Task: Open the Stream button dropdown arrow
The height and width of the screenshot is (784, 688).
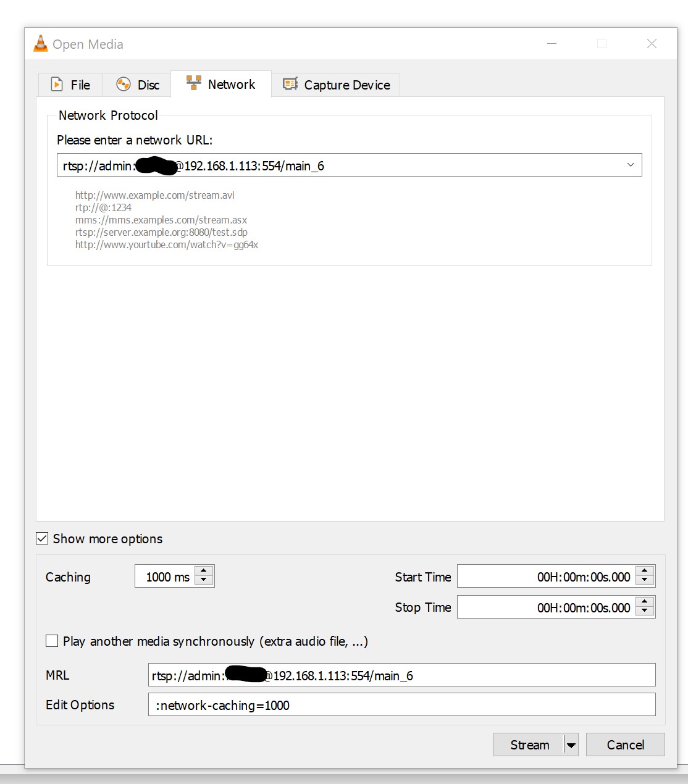Action: [x=571, y=745]
